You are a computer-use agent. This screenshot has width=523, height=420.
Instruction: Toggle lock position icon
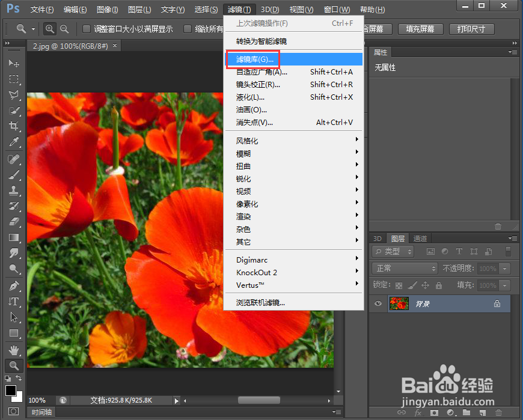pos(425,285)
